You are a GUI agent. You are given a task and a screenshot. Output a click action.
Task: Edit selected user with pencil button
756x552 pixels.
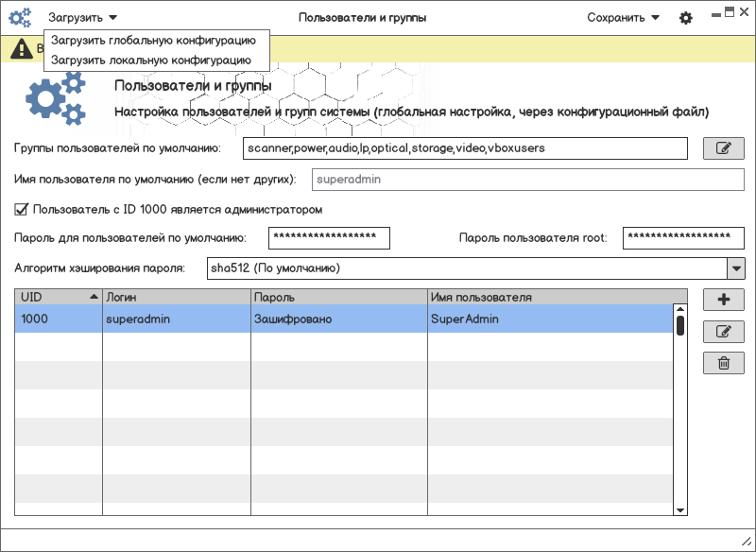[x=724, y=332]
